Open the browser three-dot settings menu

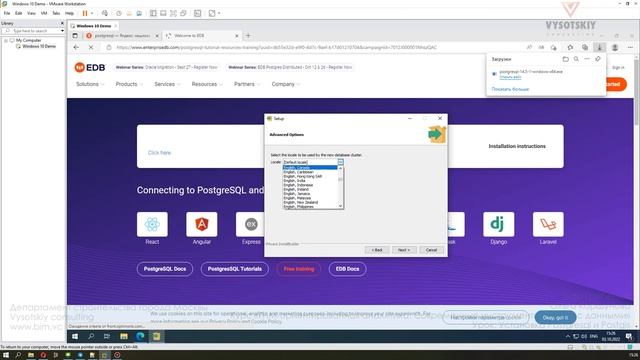tap(630, 47)
